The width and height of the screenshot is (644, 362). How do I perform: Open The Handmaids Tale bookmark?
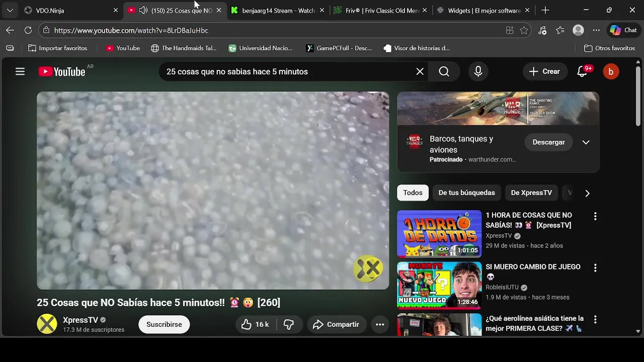click(184, 48)
